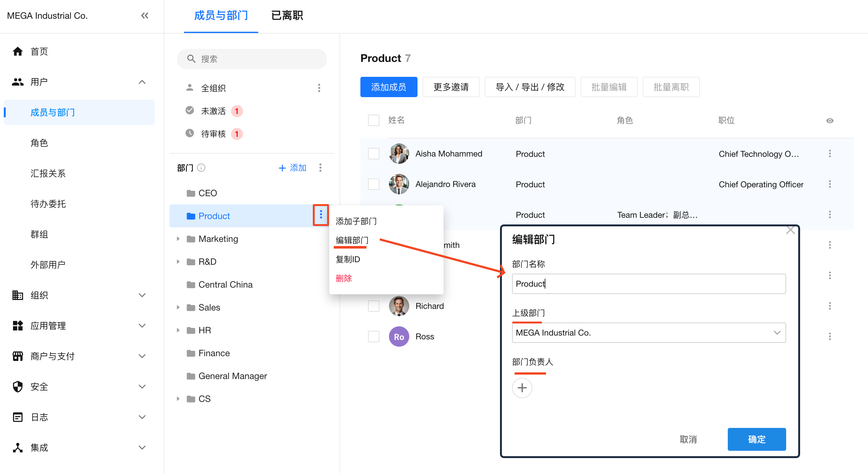Tick the checkbox for Aisha Mohammed

373,154
